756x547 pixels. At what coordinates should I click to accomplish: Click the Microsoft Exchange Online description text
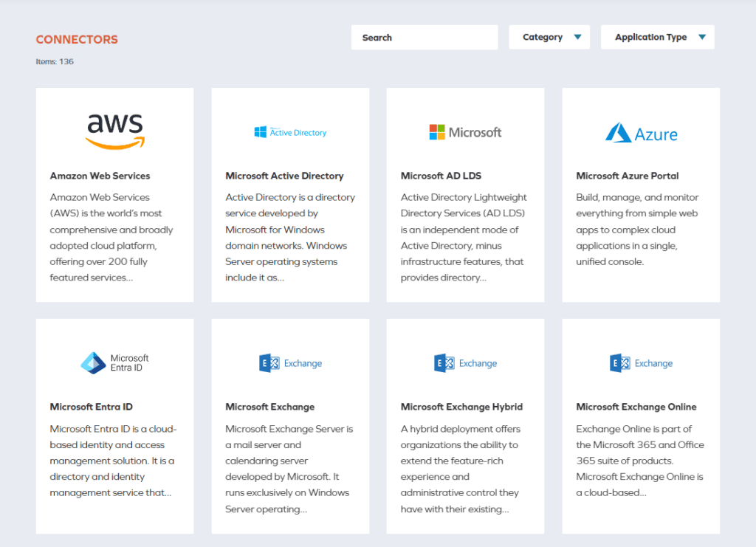pyautogui.click(x=640, y=460)
